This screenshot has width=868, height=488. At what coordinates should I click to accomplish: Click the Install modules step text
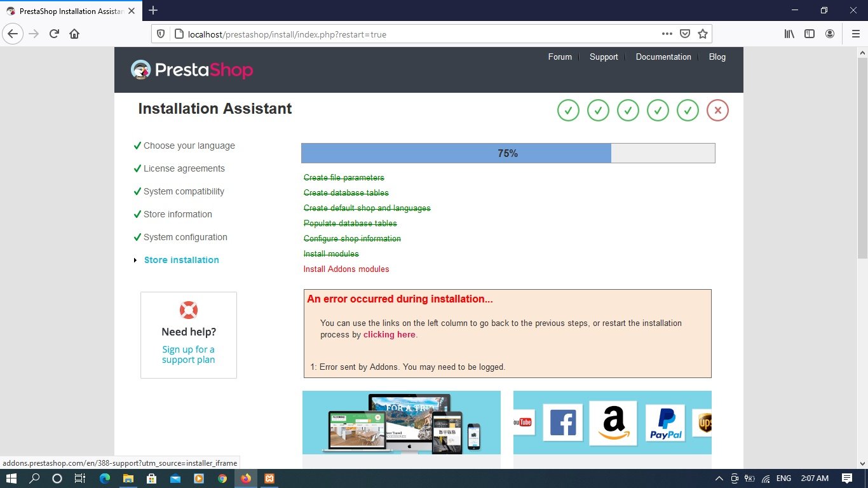[331, 254]
